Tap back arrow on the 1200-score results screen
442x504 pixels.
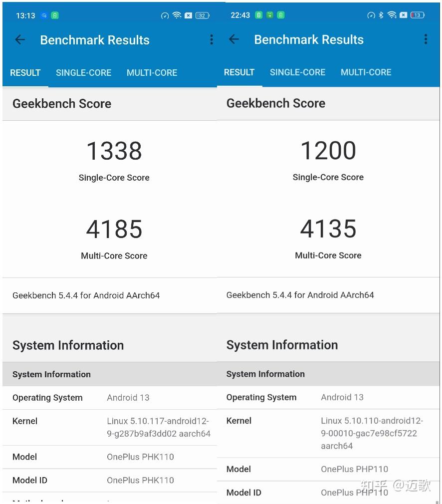tap(234, 39)
